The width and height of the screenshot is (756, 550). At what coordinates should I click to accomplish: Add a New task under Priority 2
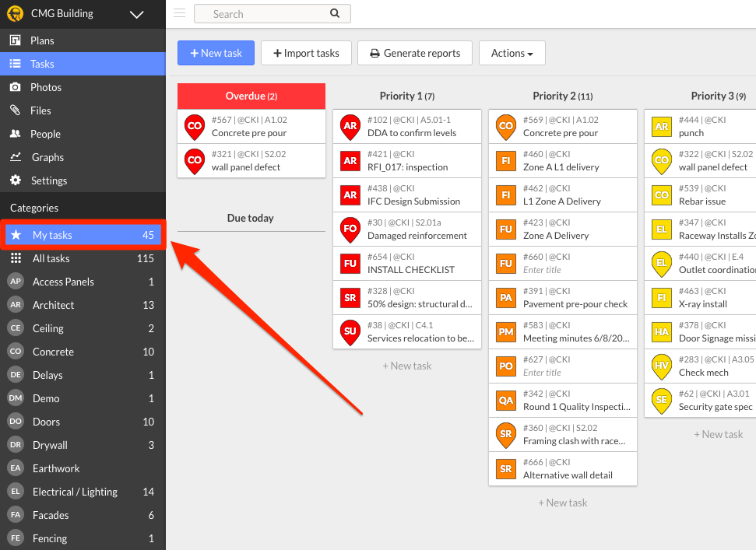563,503
